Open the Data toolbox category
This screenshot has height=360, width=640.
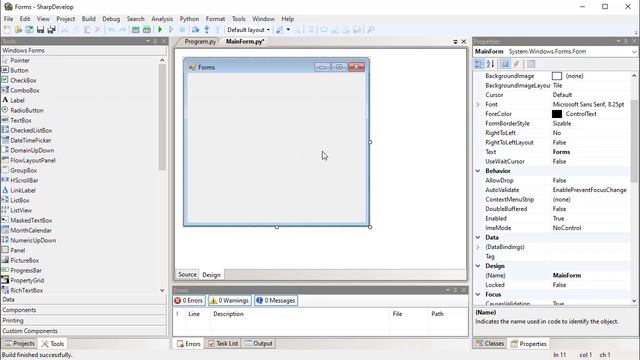(x=84, y=300)
